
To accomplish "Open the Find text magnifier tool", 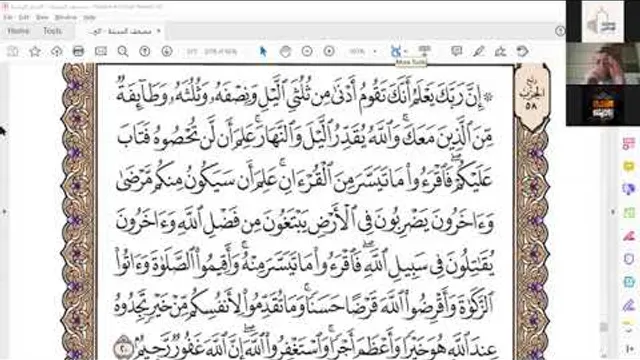I will point(122,51).
